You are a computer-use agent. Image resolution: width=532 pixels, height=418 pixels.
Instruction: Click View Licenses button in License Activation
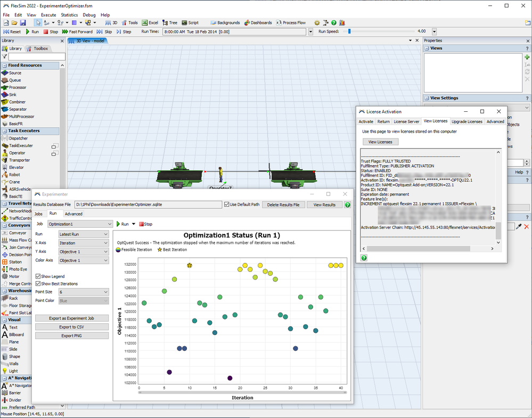pos(380,142)
